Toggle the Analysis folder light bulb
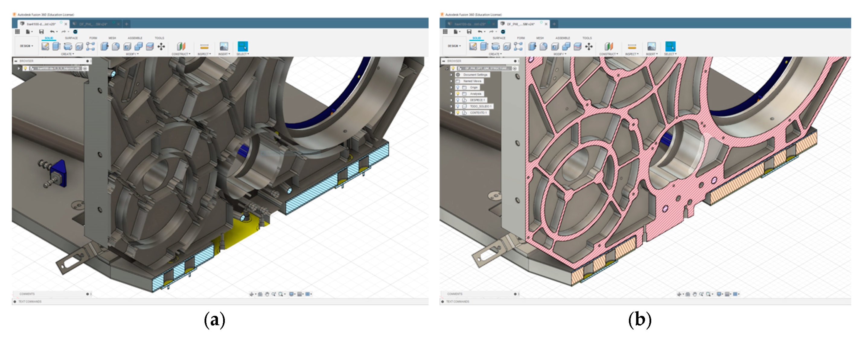The width and height of the screenshot is (868, 337). [458, 94]
